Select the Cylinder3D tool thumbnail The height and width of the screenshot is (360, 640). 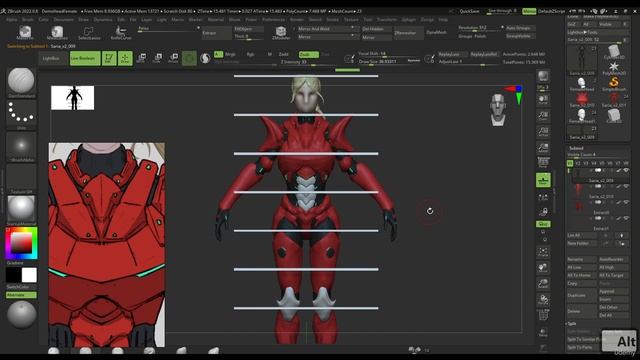(613, 52)
